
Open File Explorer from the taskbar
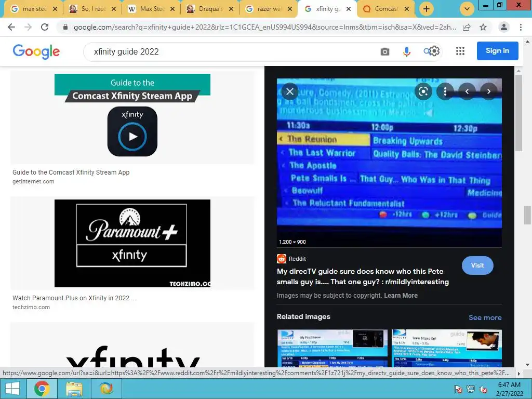coord(74,389)
